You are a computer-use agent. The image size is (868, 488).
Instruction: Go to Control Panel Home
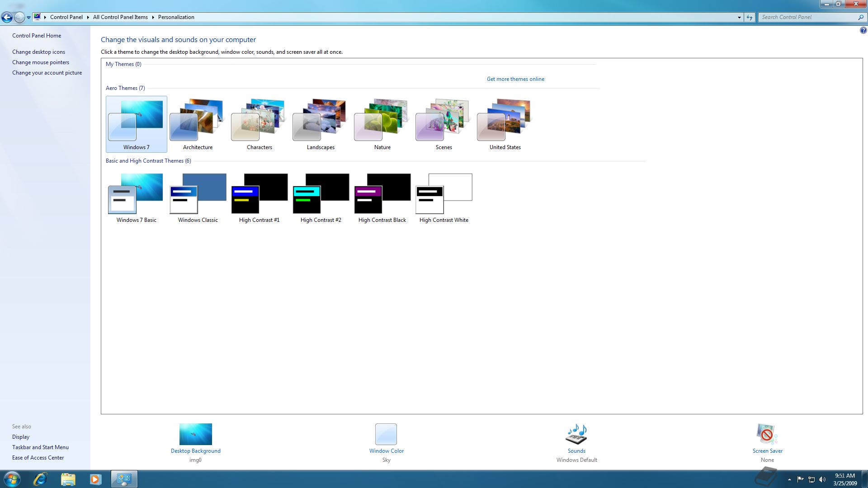[37, 36]
